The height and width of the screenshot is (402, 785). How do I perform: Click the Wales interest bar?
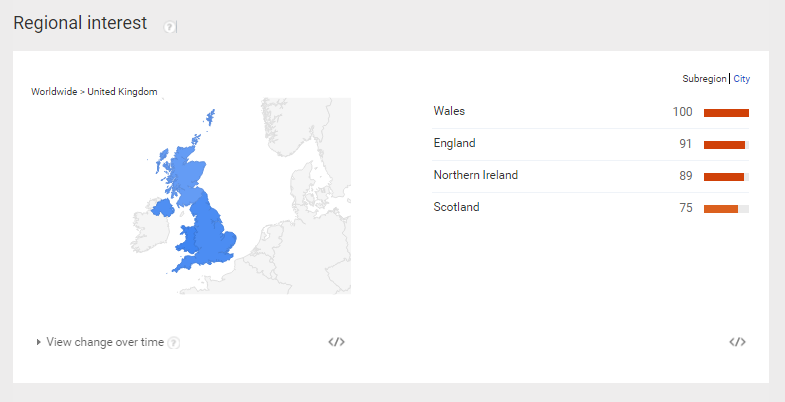point(726,113)
